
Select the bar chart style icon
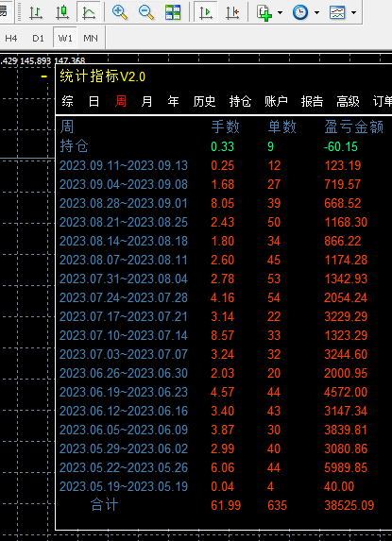click(x=36, y=12)
